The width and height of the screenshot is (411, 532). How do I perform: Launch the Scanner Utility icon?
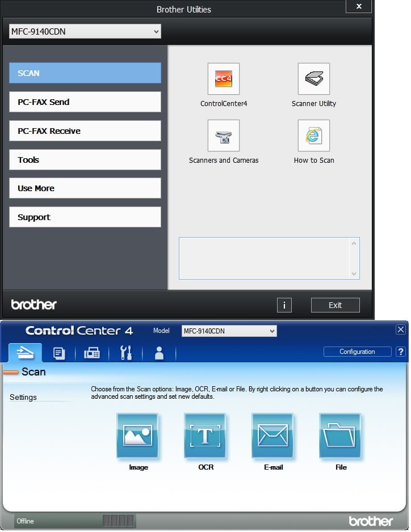click(313, 79)
